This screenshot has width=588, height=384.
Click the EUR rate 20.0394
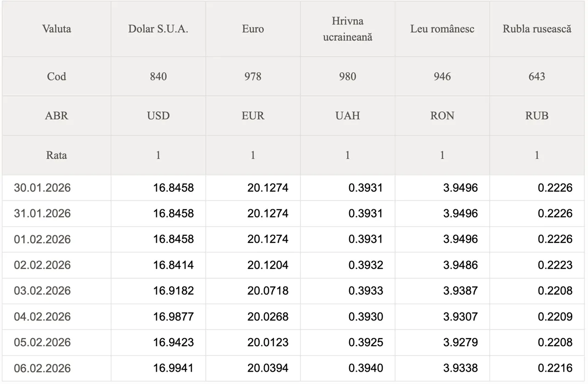(268, 368)
